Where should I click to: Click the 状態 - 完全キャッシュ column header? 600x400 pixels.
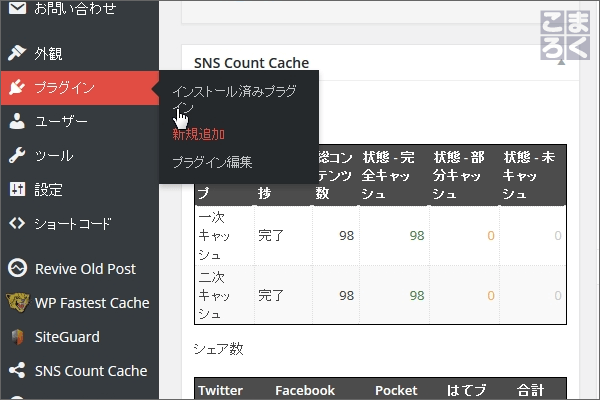point(394,175)
